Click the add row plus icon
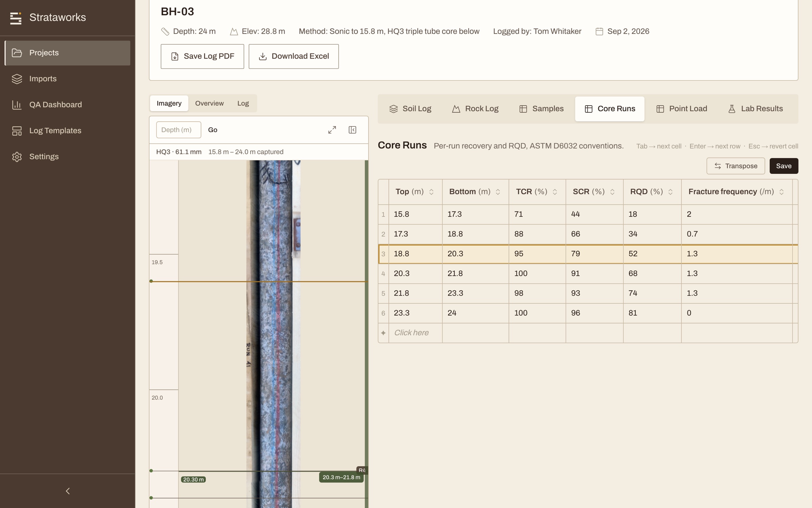Image resolution: width=812 pixels, height=508 pixels. click(383, 333)
